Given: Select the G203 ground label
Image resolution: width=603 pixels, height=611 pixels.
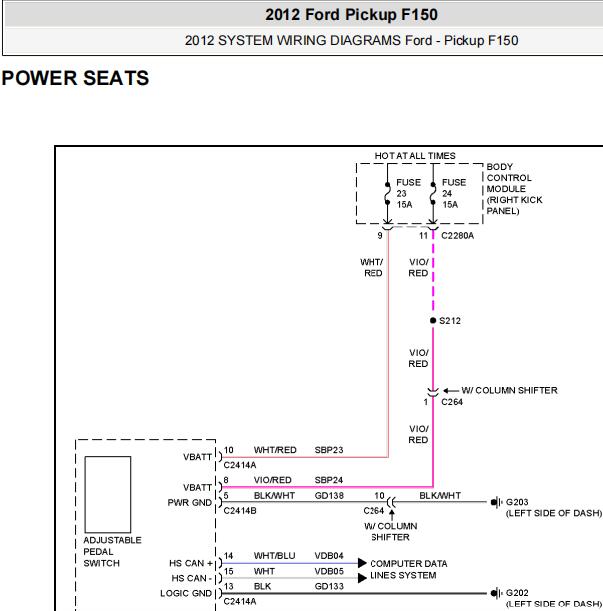Looking at the screenshot, I should pos(517,502).
